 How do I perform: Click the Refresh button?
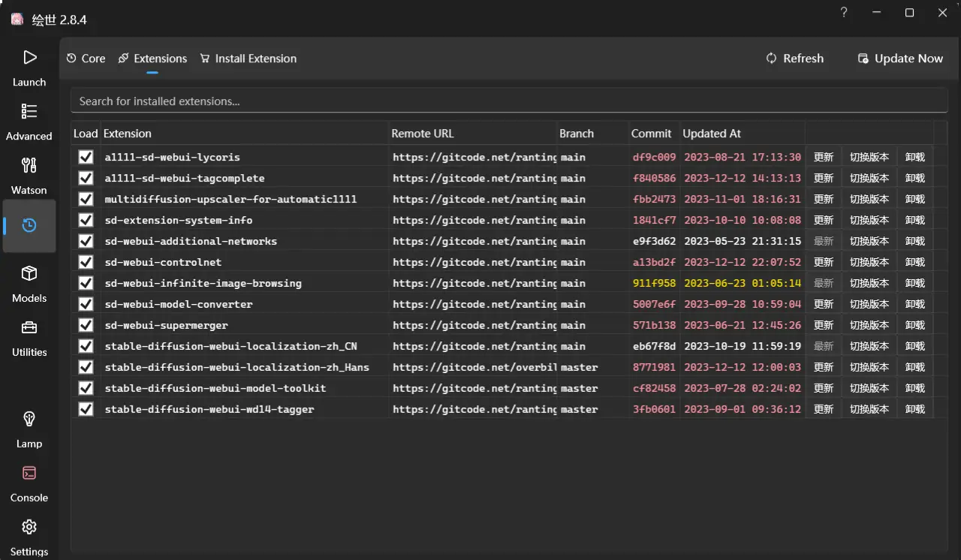(x=794, y=59)
